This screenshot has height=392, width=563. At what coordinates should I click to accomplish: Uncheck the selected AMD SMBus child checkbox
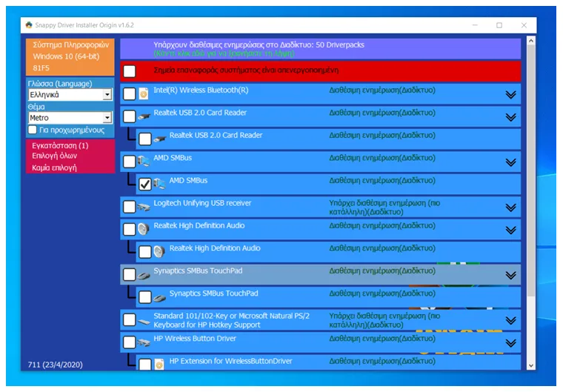coord(145,185)
